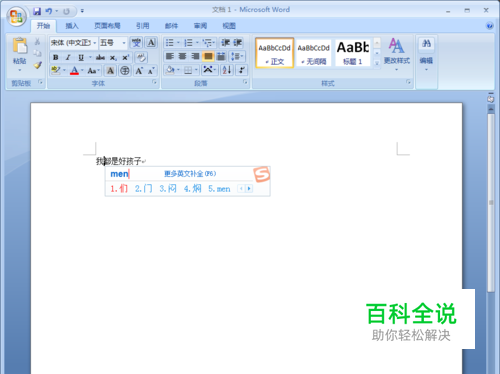
Task: Open the shading color dropdown
Action: tap(178, 70)
